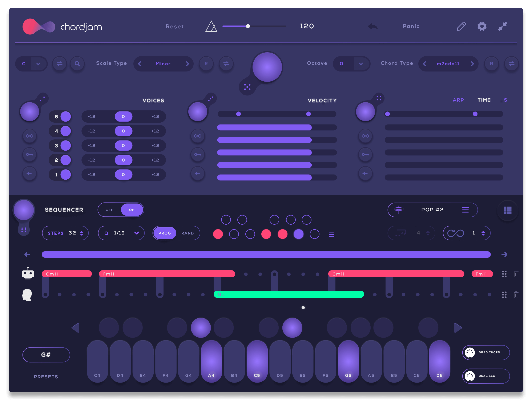
Task: Switch the sequencer toggle to OFF
Action: click(x=109, y=210)
